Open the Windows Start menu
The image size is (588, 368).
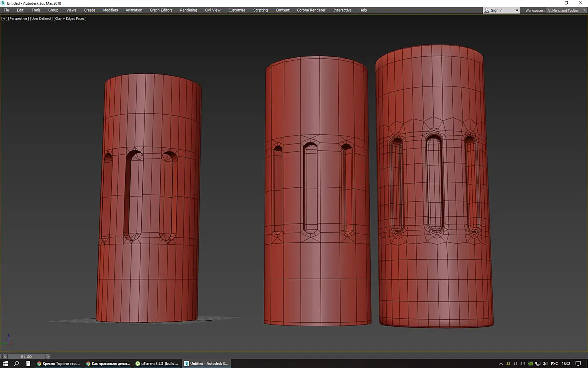click(x=5, y=363)
